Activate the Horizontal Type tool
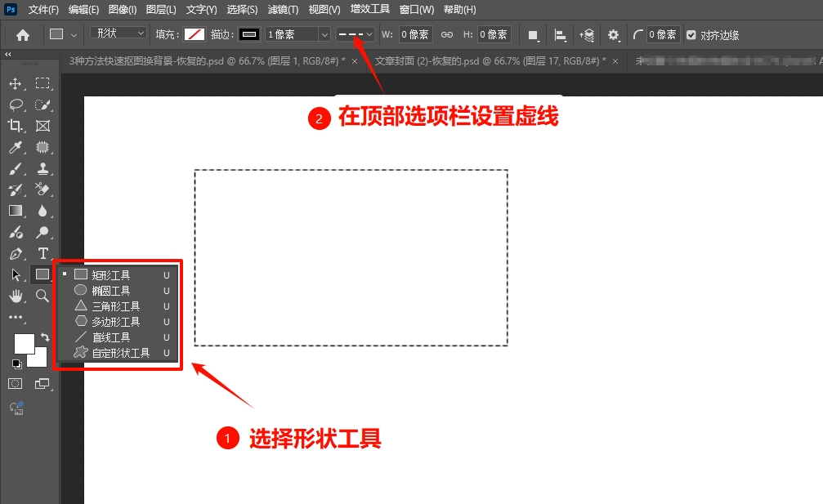The image size is (823, 504). [x=42, y=254]
